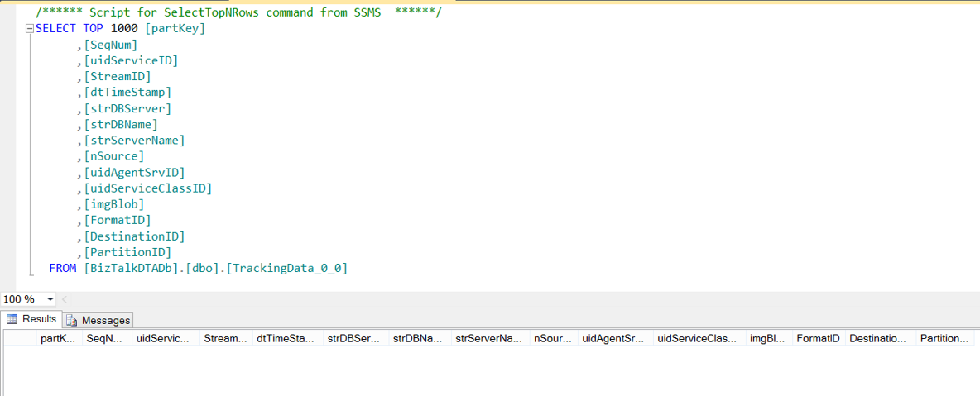Click the SelectTopNRows script comment line
The image size is (980, 396).
(x=238, y=12)
